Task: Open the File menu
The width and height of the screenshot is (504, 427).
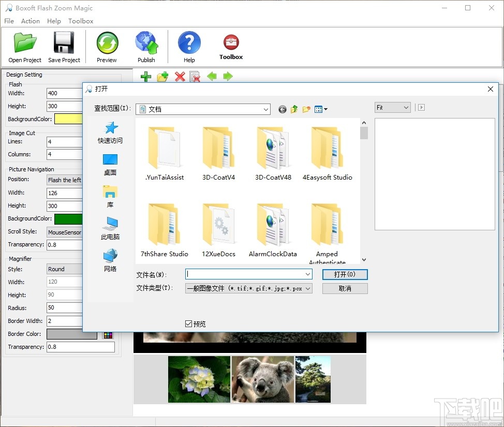Action: [8, 21]
